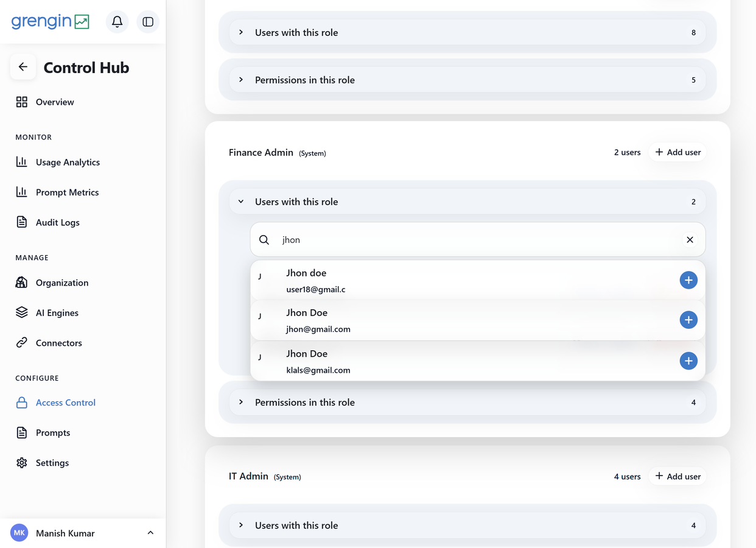Image resolution: width=756 pixels, height=548 pixels.
Task: Click the Control Hub heading
Action: pos(86,68)
